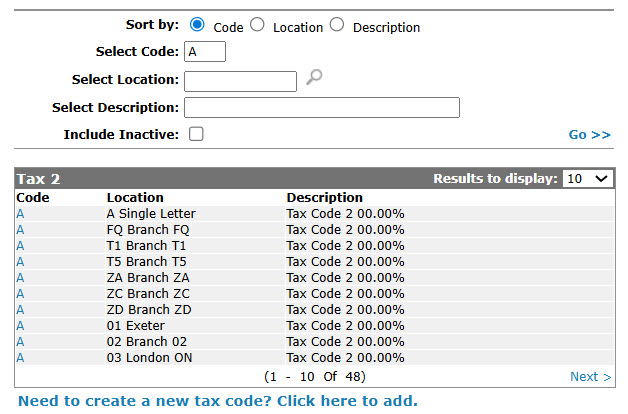The height and width of the screenshot is (414, 628).
Task: Select the Description sort radio button
Action: pos(337,24)
